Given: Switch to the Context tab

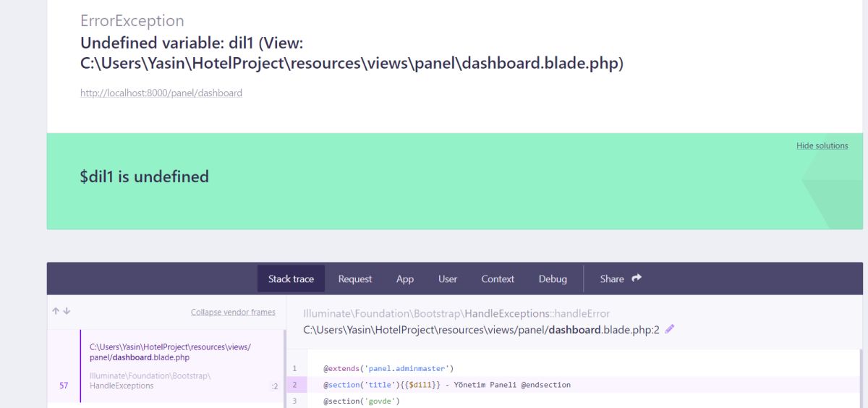Looking at the screenshot, I should [x=498, y=279].
